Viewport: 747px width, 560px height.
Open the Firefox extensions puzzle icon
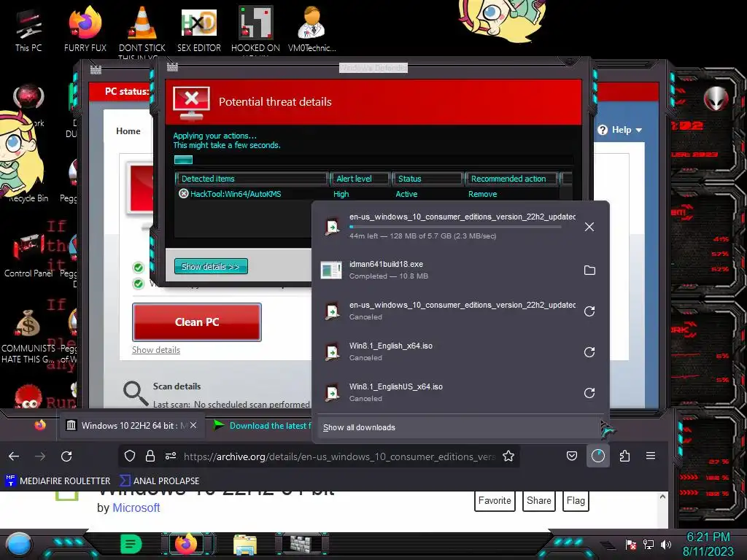[624, 456]
